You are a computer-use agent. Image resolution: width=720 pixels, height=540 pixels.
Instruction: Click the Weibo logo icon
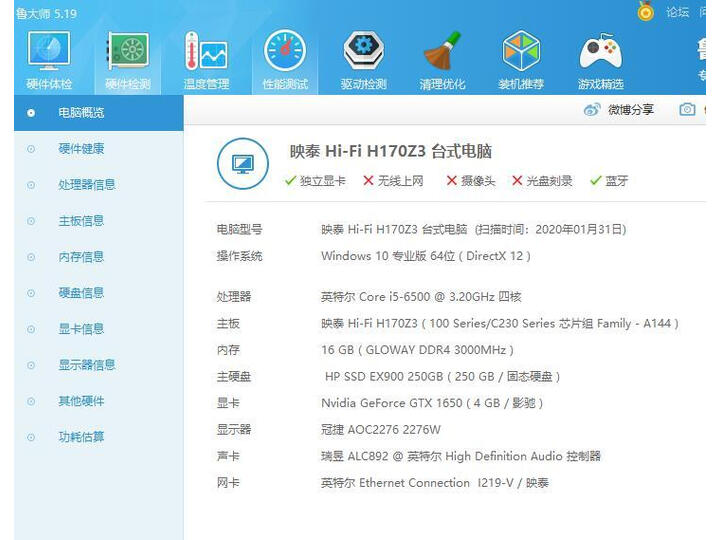pos(592,110)
